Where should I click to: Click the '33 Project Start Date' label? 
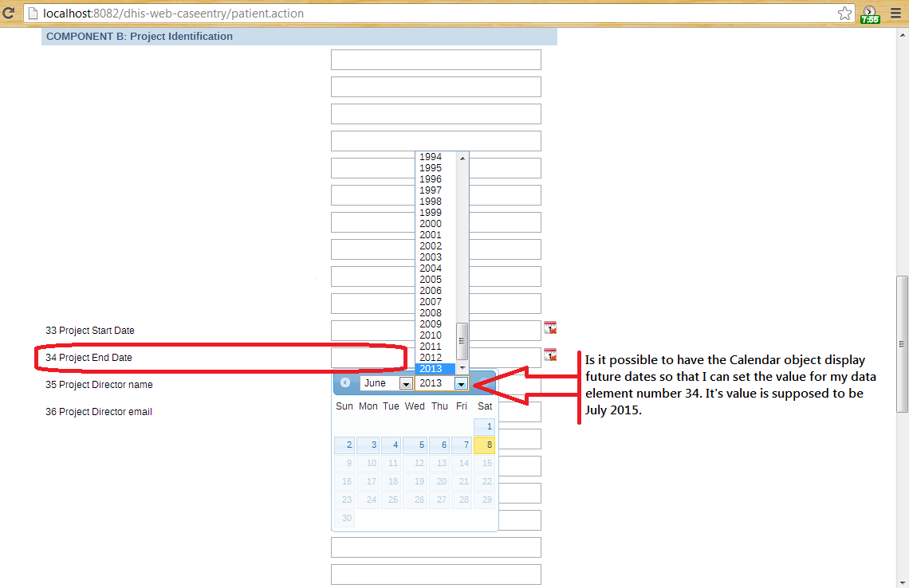pyautogui.click(x=90, y=330)
